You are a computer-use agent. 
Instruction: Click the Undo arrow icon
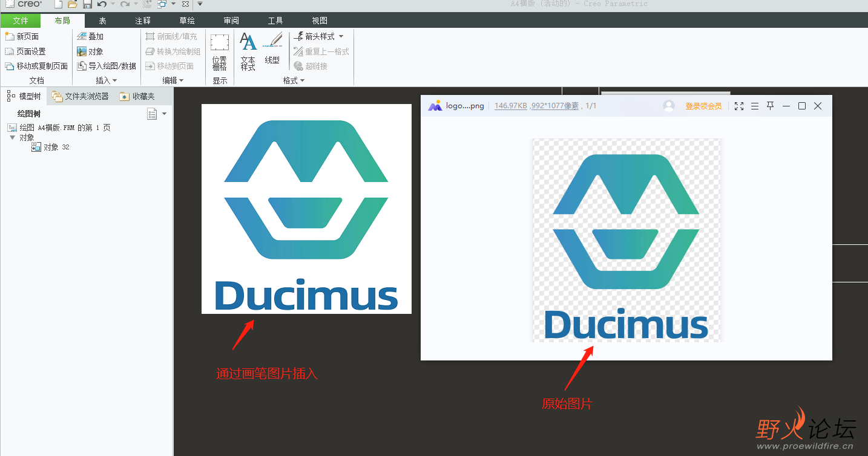point(102,4)
